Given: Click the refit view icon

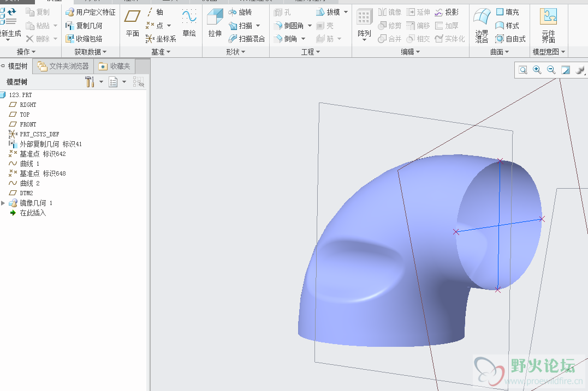Looking at the screenshot, I should tap(522, 70).
